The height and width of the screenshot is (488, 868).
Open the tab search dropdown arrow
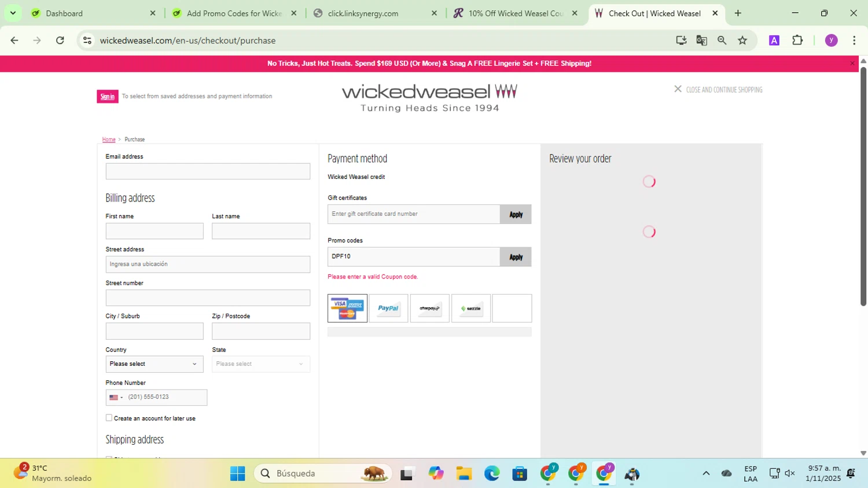(13, 13)
